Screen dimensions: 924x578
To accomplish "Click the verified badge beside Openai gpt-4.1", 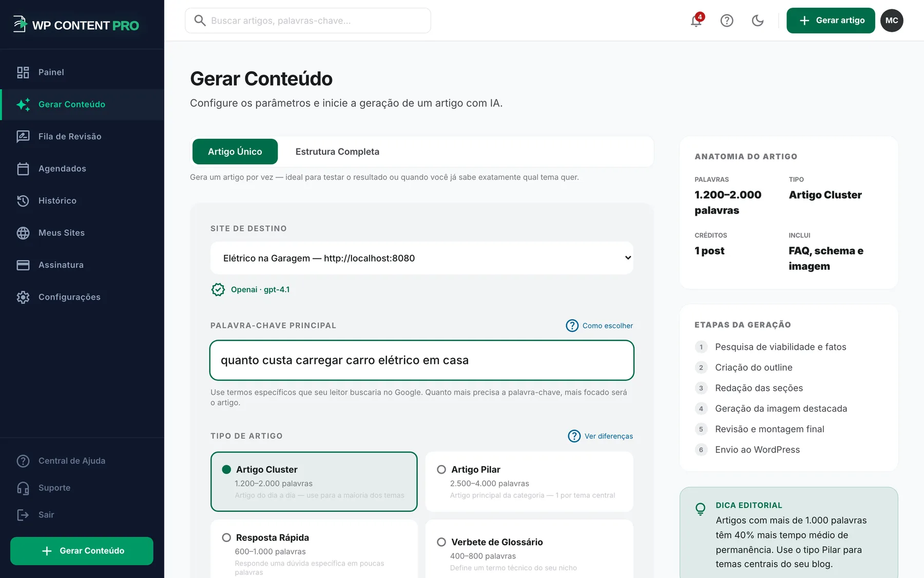I will click(x=218, y=290).
